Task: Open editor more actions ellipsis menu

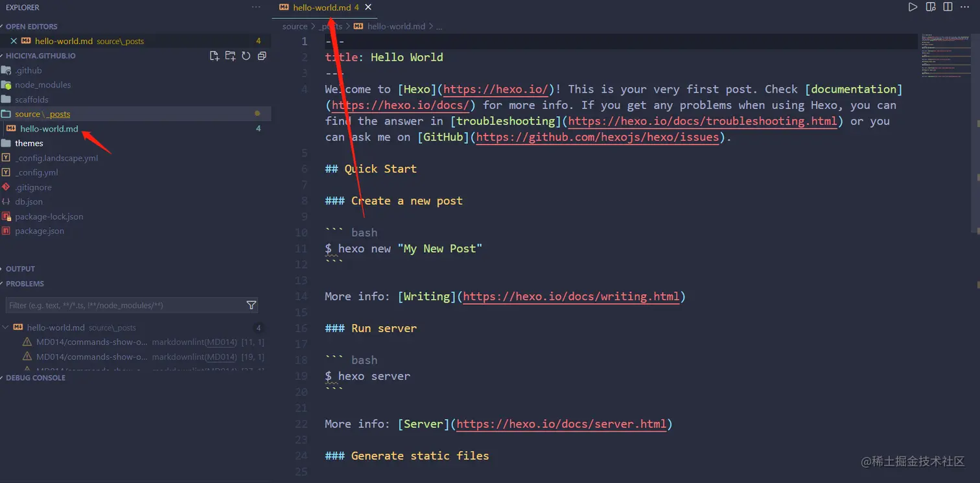Action: point(965,7)
